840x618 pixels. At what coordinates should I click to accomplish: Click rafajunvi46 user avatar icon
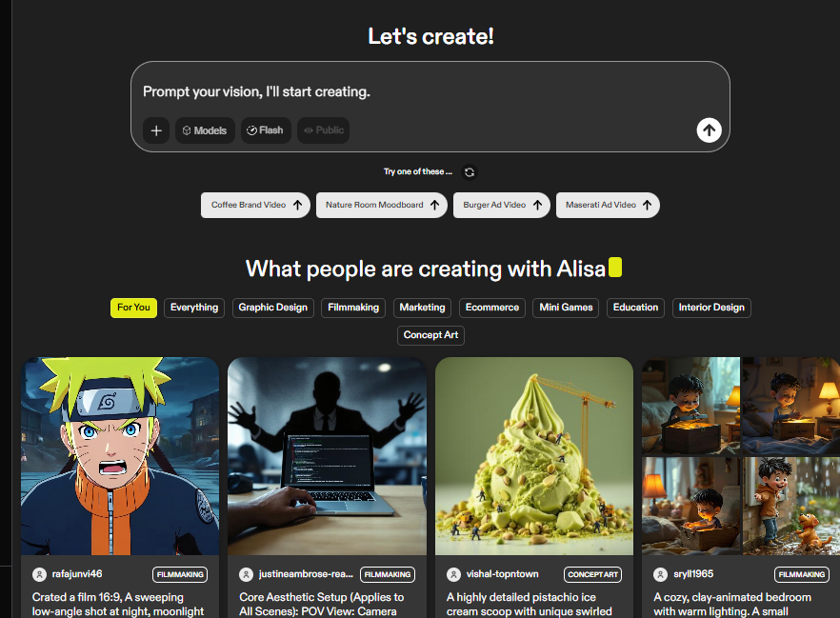point(40,574)
